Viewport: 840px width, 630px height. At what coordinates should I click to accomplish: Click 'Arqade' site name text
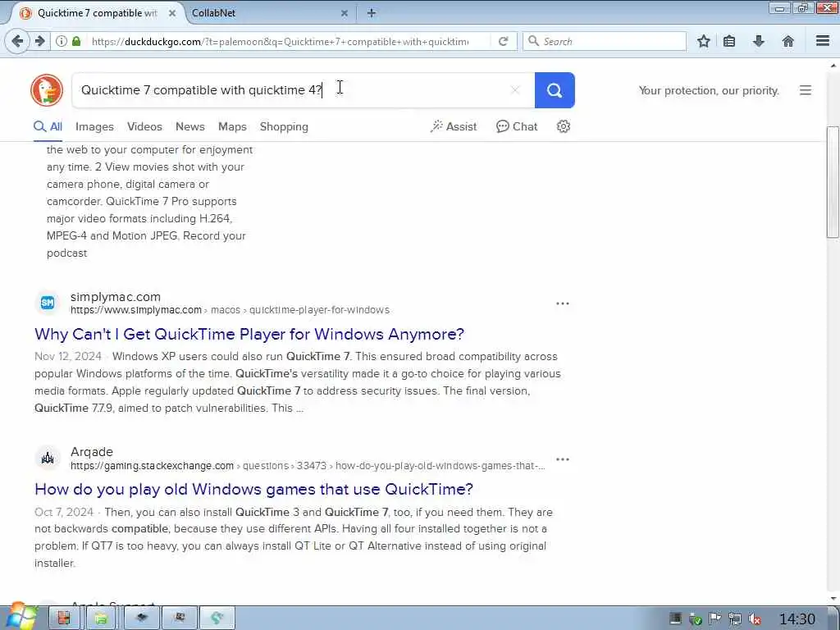coord(92,452)
